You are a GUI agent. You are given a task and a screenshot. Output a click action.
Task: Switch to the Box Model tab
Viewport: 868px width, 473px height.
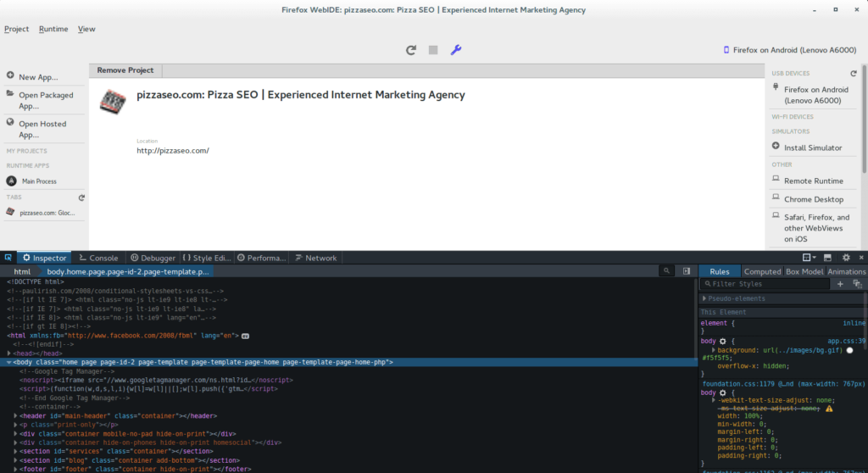pyautogui.click(x=804, y=271)
